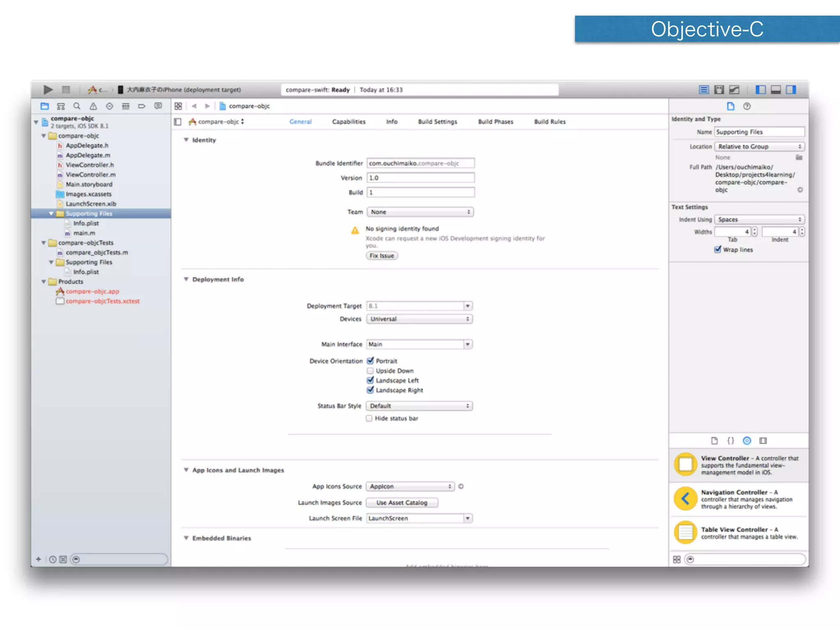Click the Stop button in the toolbar
Screen dimensions: 840x630
pos(66,89)
